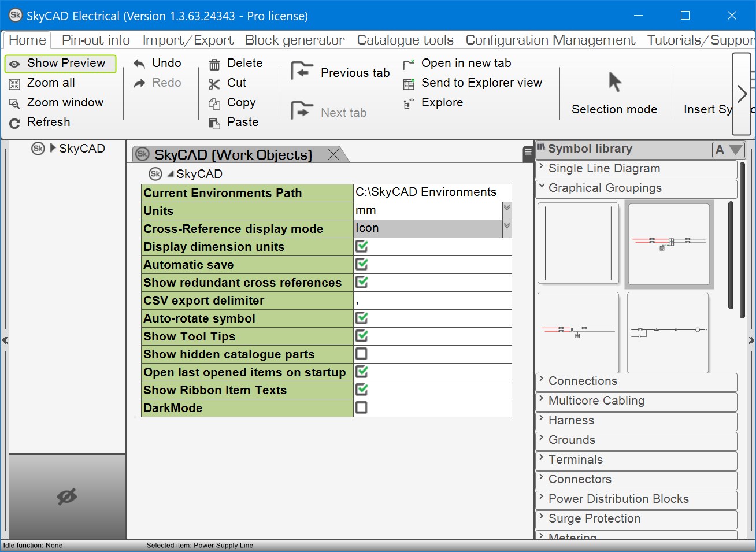The width and height of the screenshot is (756, 552).
Task: Uncheck the Automatic save option
Action: [x=361, y=265]
